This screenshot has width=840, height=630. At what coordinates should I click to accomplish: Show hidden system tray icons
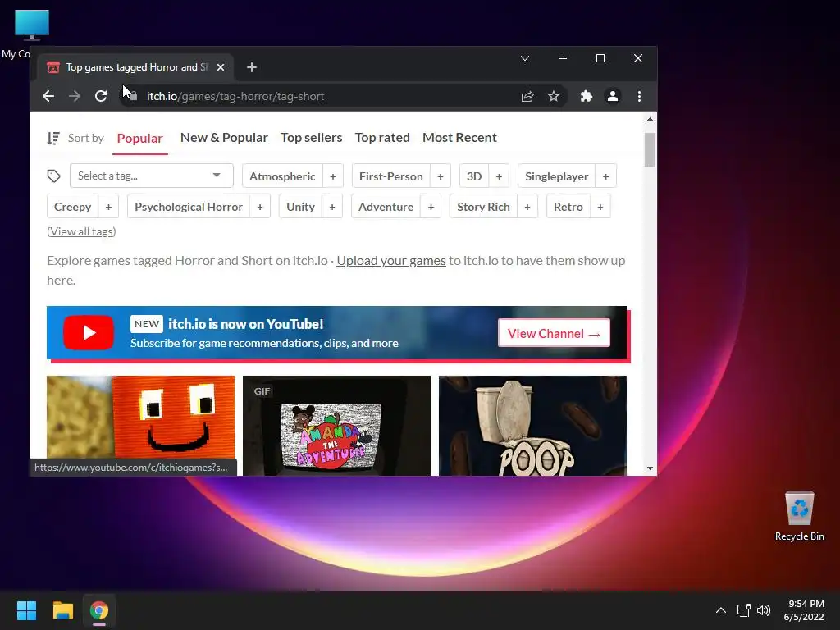(721, 610)
